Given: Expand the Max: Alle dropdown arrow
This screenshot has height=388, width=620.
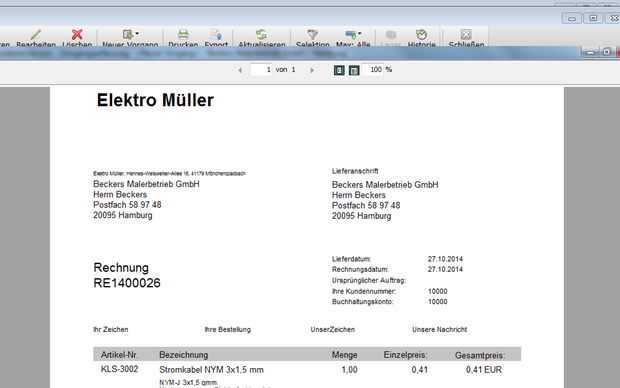Looking at the screenshot, I should click(359, 33).
